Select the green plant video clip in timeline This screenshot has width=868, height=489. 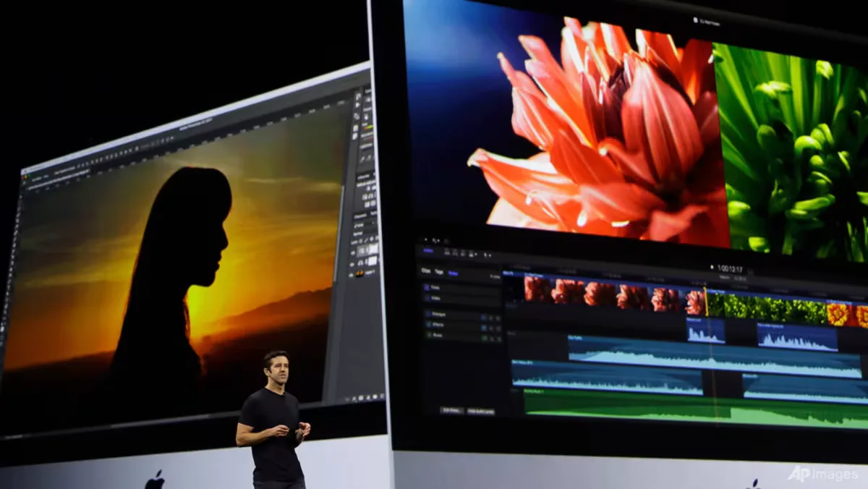click(766, 309)
